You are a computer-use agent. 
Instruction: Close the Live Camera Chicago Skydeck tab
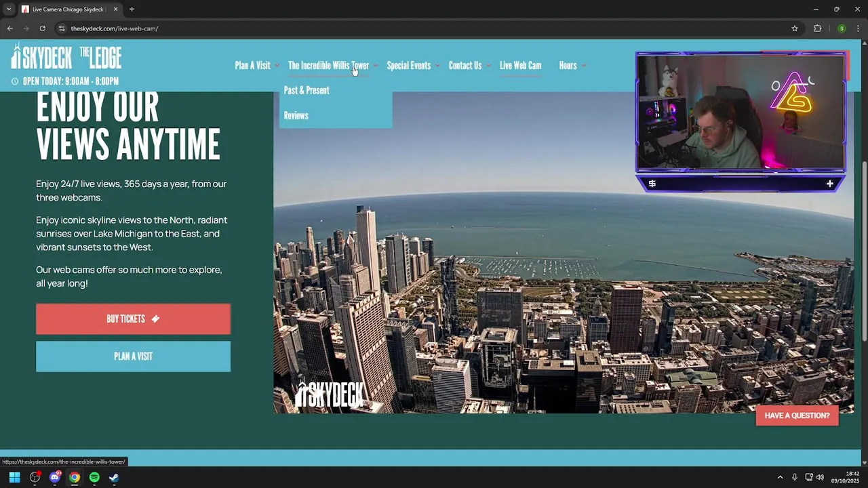coord(115,9)
